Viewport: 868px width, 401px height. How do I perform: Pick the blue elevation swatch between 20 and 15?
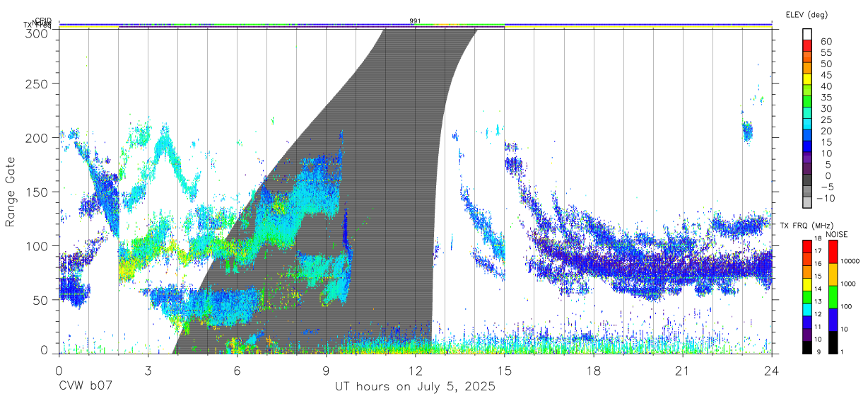coord(808,136)
